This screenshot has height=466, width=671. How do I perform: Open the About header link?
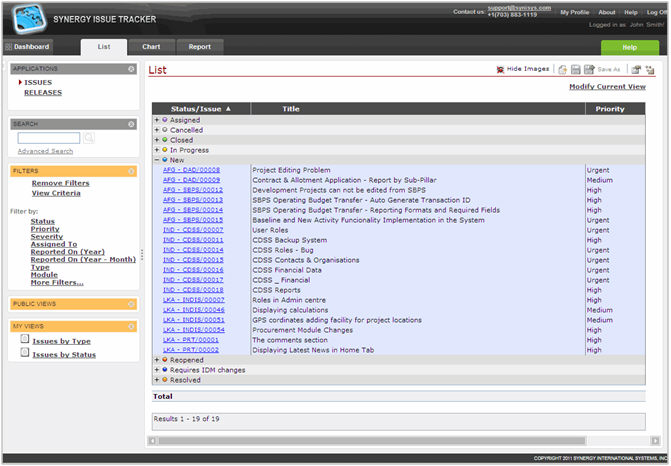(x=606, y=12)
